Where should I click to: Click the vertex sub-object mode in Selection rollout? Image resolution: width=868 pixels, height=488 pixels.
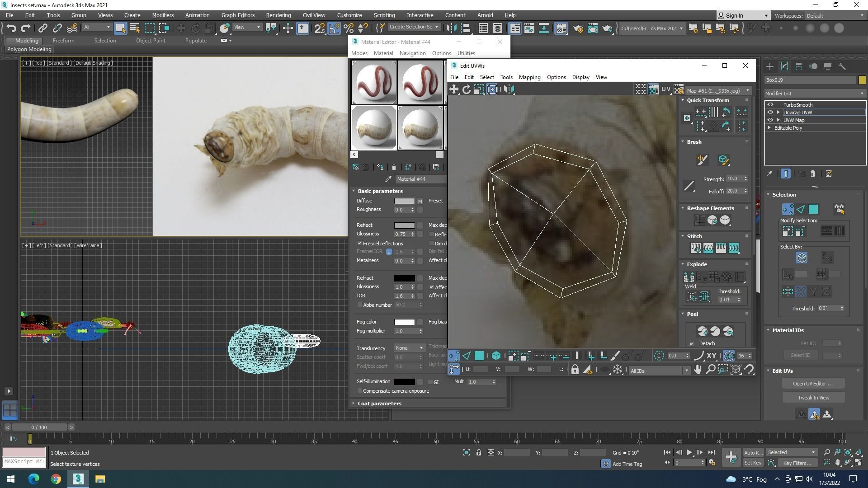coord(788,209)
